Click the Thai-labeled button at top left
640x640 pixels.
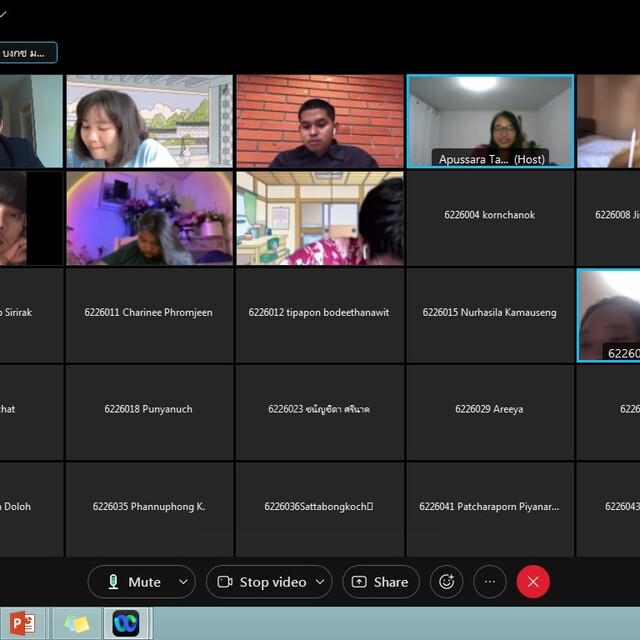coord(28,52)
